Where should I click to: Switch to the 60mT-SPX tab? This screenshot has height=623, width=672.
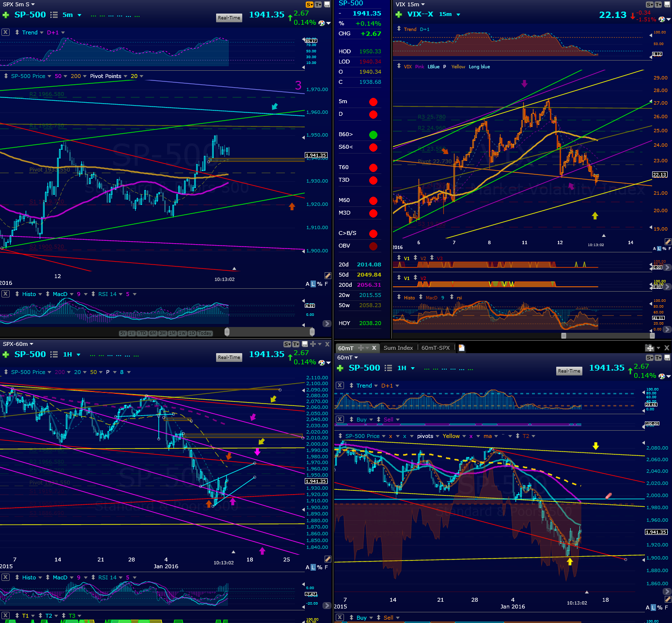(x=436, y=348)
